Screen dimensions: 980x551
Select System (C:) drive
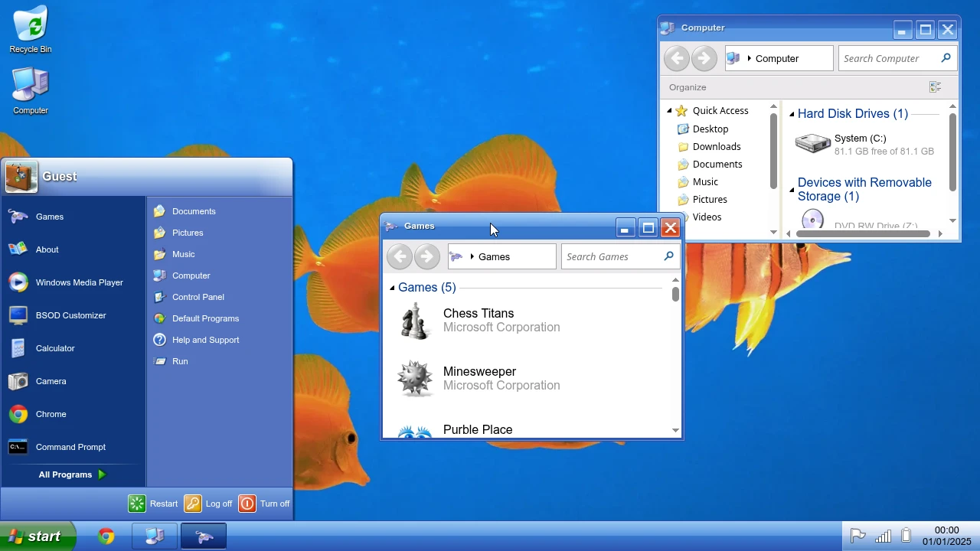865,144
